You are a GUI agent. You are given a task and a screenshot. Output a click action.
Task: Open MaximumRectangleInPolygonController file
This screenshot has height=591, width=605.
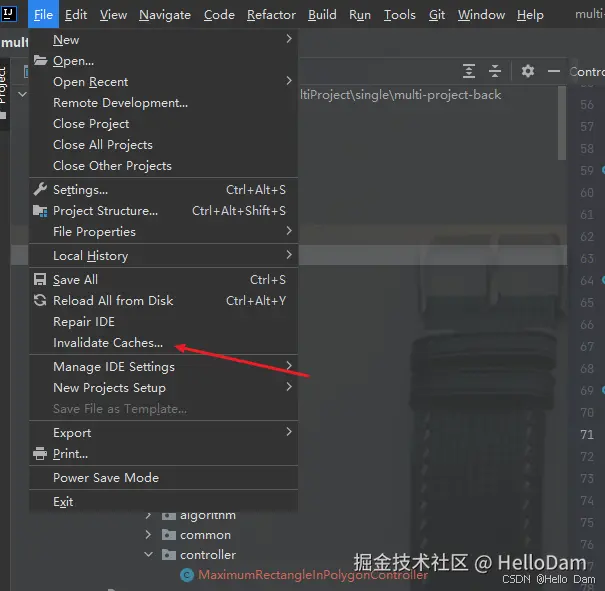pos(313,575)
